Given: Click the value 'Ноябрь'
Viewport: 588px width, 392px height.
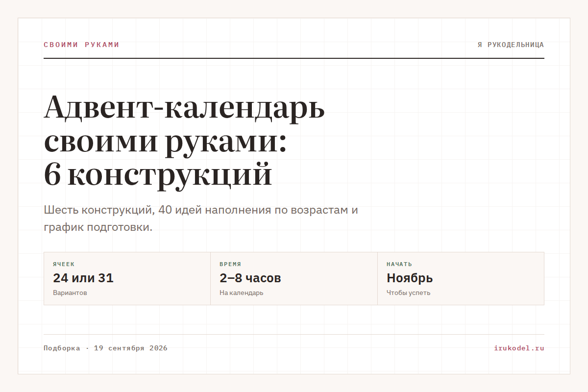Looking at the screenshot, I should coord(410,278).
